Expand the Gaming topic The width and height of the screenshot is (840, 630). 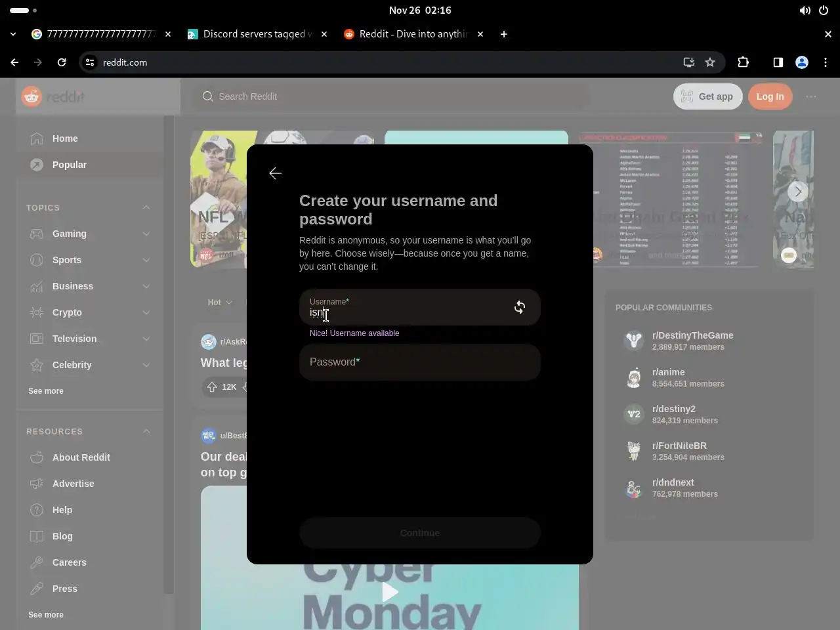point(146,234)
